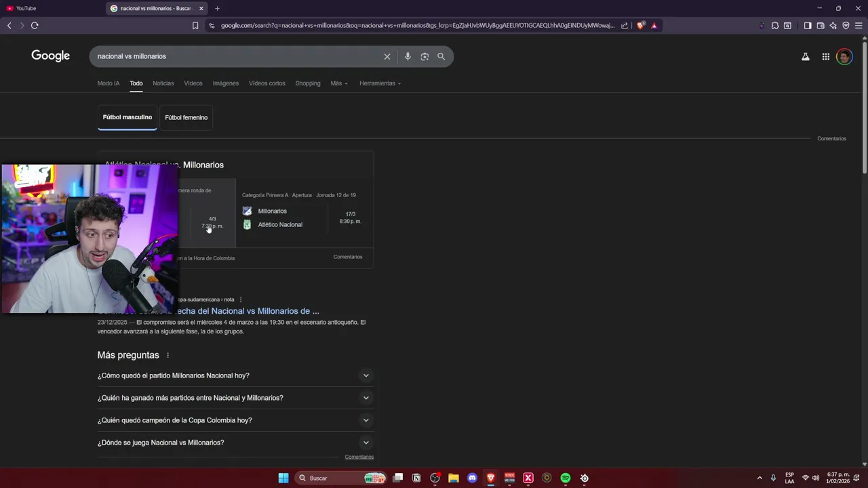Open Más preguntas options menu
Image resolution: width=868 pixels, height=488 pixels.
[168, 355]
